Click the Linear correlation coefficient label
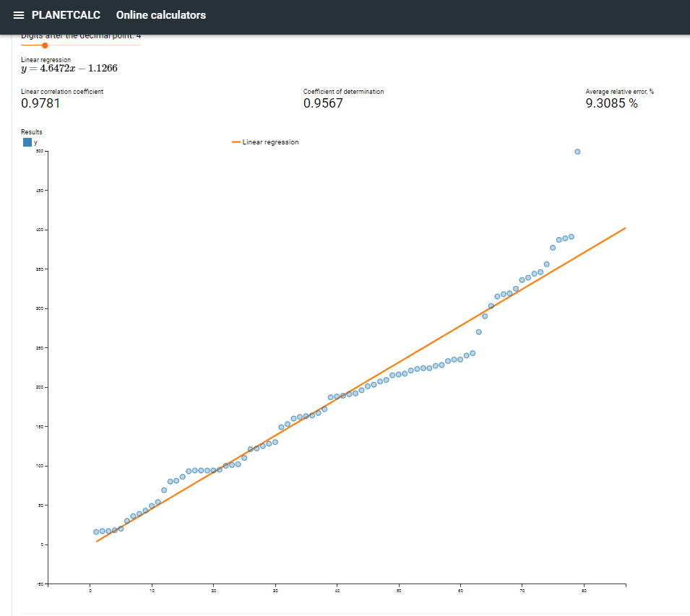Screen dimensions: 690x616 pyautogui.click(x=62, y=92)
